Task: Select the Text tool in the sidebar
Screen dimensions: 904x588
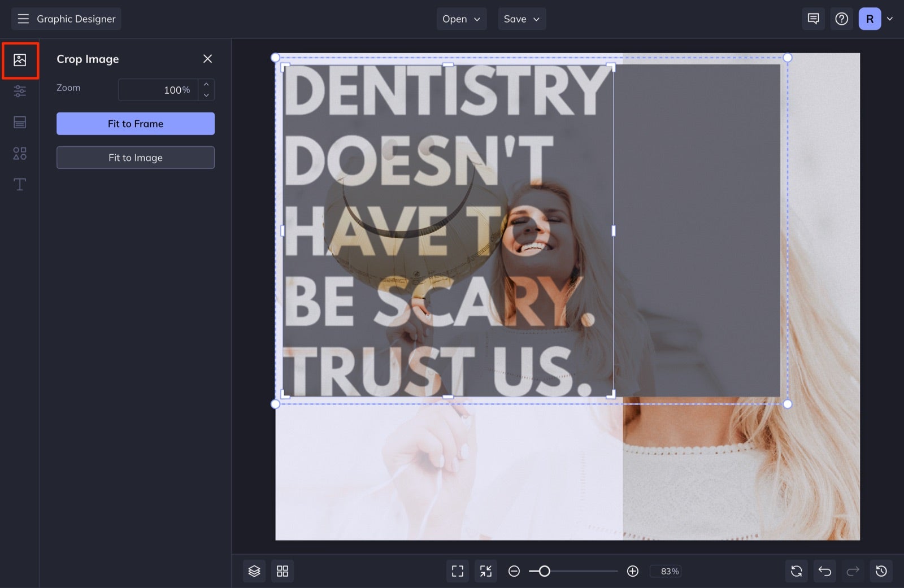Action: [20, 184]
